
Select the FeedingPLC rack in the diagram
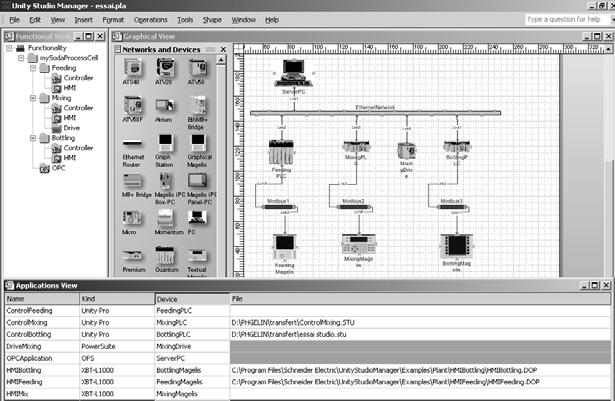tap(281, 152)
